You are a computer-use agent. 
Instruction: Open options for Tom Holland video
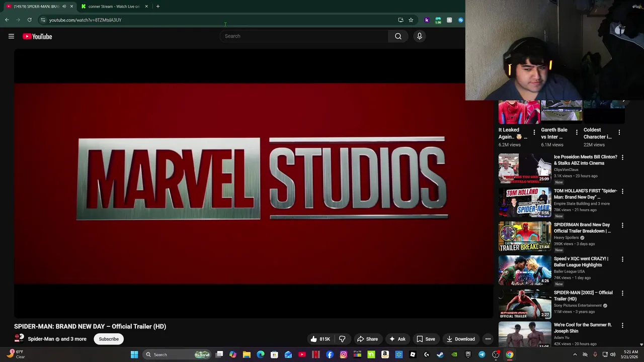(x=622, y=192)
